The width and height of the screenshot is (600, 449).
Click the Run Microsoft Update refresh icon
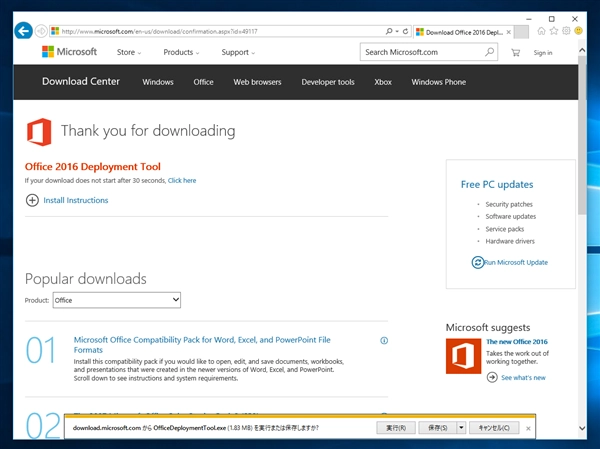point(477,262)
